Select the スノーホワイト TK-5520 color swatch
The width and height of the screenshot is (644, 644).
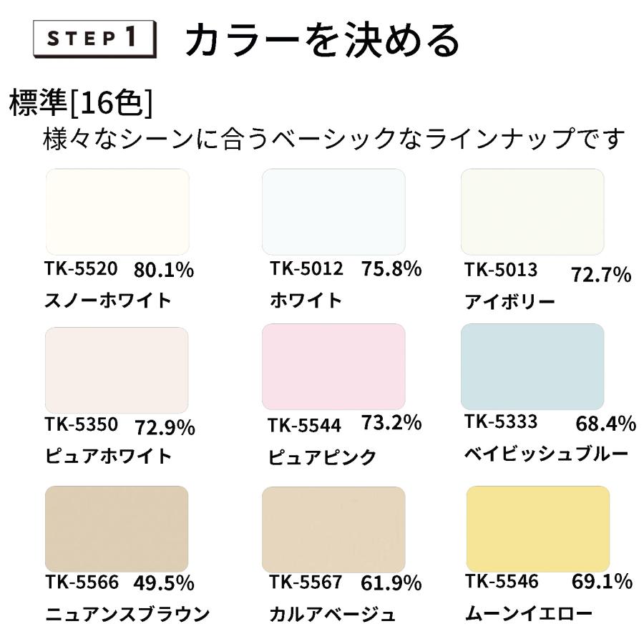point(117,212)
